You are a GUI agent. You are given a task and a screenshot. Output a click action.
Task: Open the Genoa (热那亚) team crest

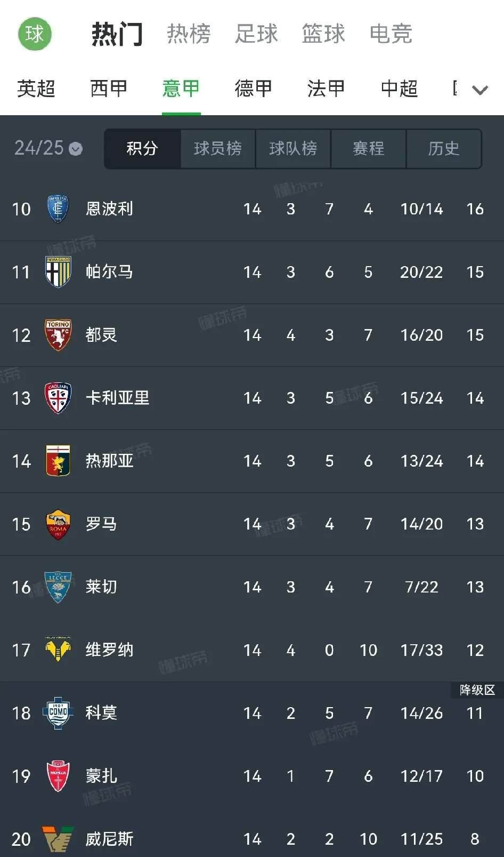coord(58,461)
